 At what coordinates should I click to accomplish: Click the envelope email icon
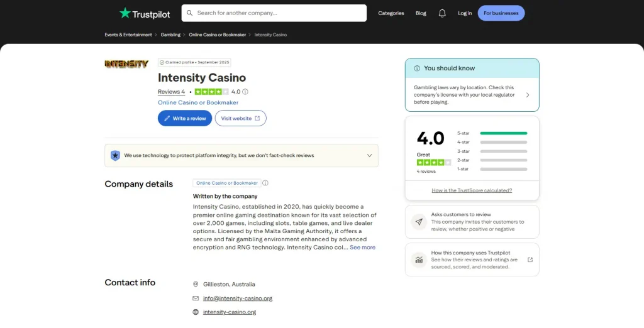tap(196, 298)
